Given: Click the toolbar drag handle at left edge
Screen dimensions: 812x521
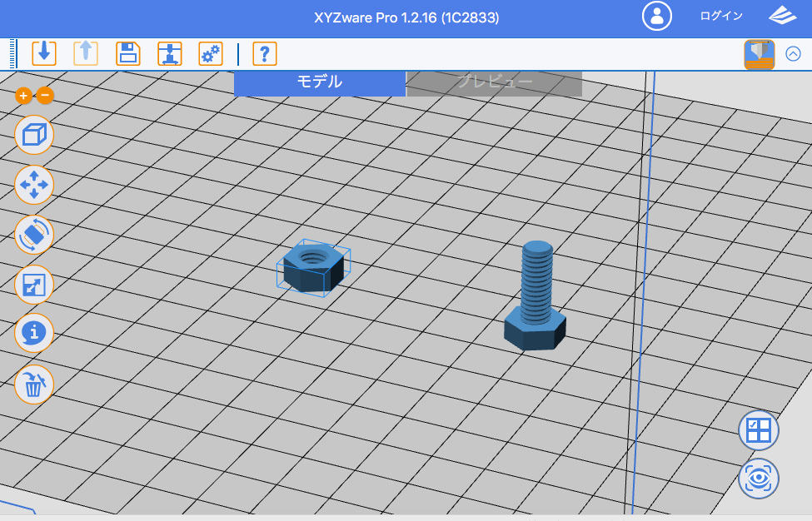Looking at the screenshot, I should coord(13,54).
